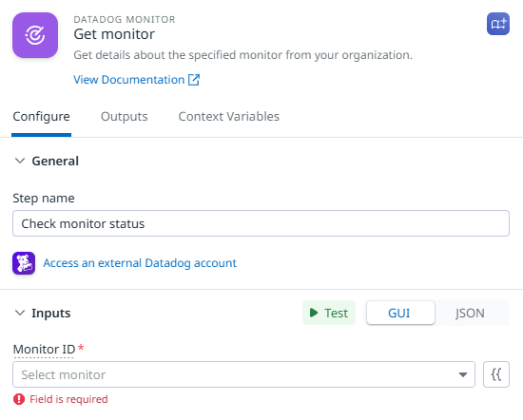Click Access an external Datadog account

pyautogui.click(x=140, y=263)
